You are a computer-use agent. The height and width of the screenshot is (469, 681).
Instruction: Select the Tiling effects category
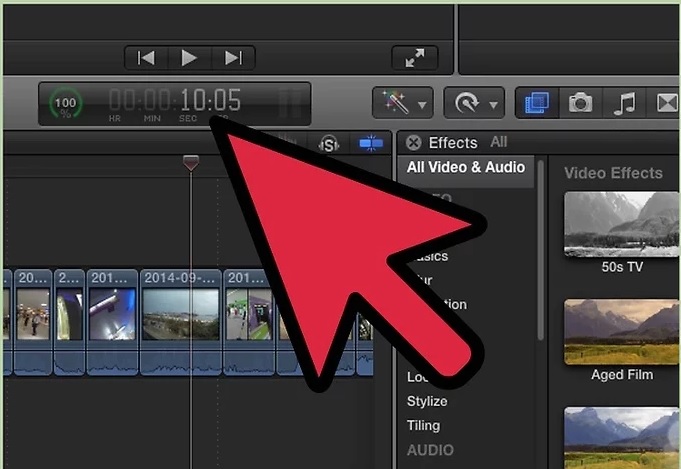[x=423, y=425]
